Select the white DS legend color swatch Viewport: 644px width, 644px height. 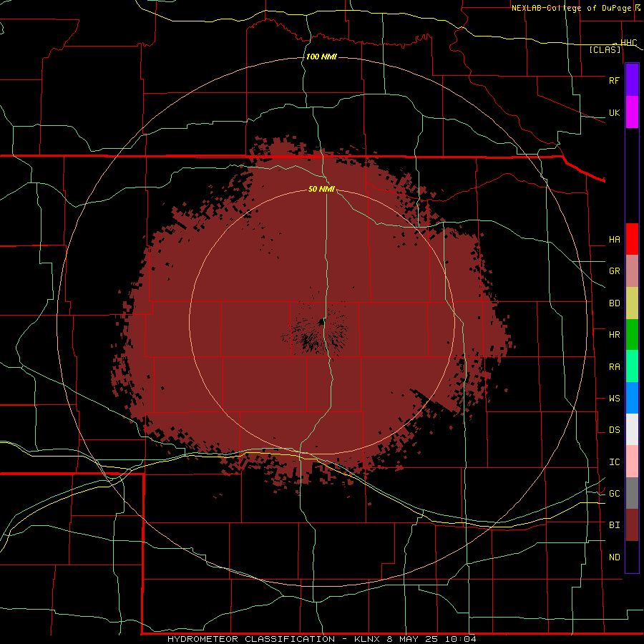tap(632, 429)
